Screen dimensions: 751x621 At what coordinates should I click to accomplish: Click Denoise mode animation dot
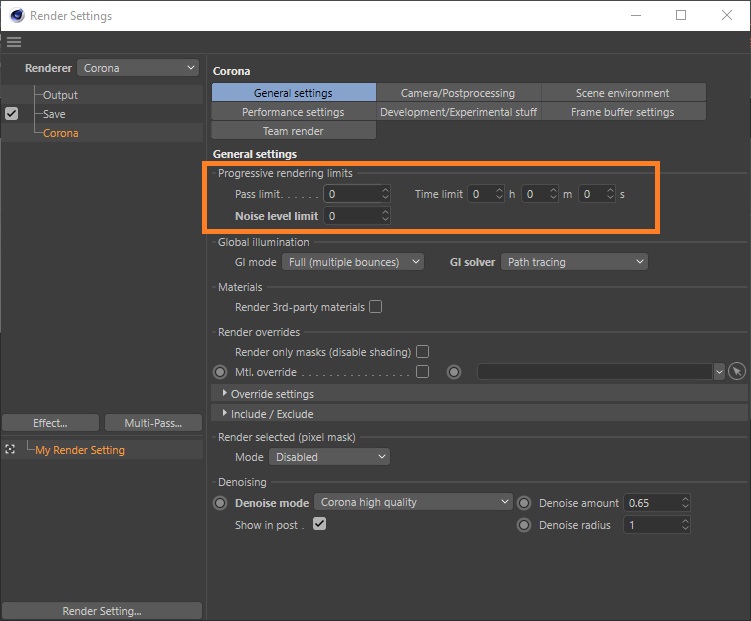click(x=220, y=502)
